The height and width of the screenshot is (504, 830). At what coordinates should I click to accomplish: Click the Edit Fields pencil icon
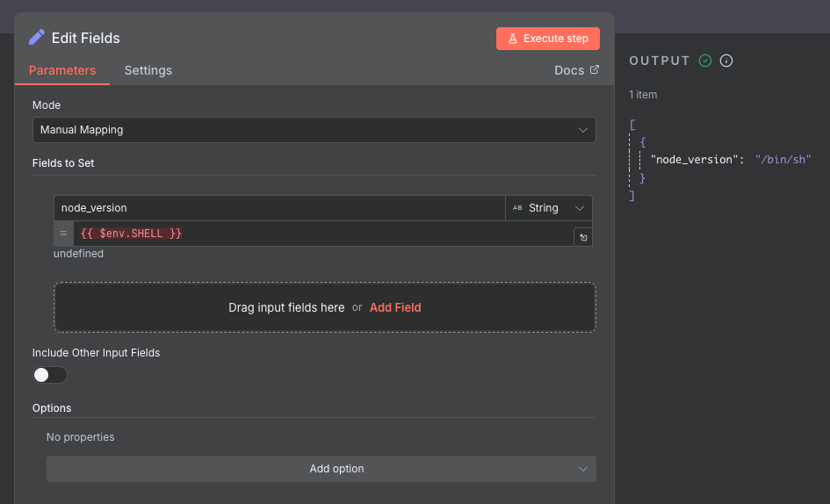(37, 38)
